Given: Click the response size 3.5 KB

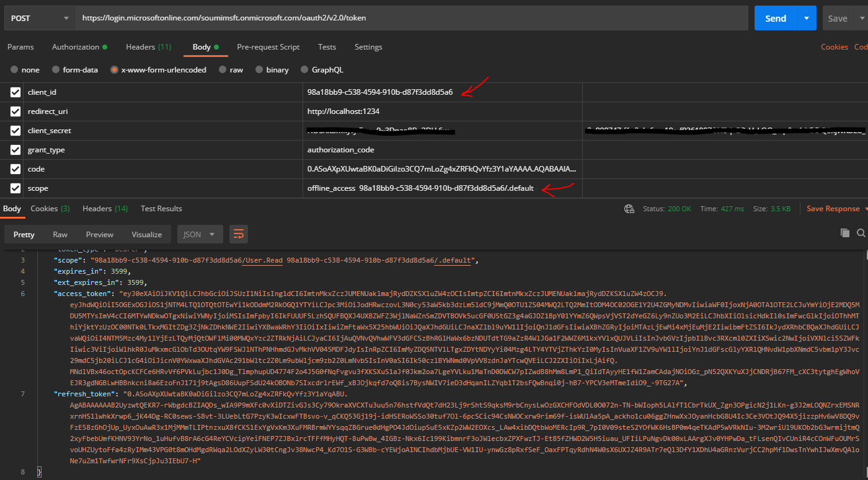Looking at the screenshot, I should point(772,209).
